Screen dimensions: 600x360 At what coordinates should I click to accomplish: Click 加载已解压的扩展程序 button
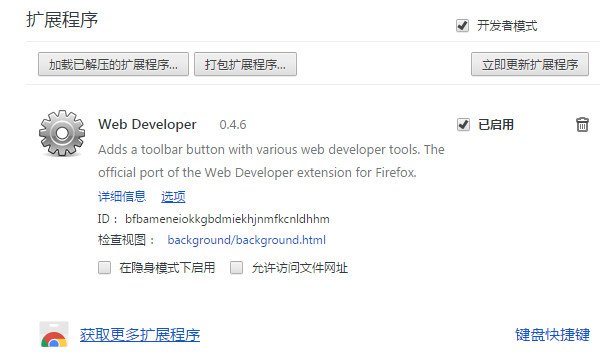tap(113, 64)
